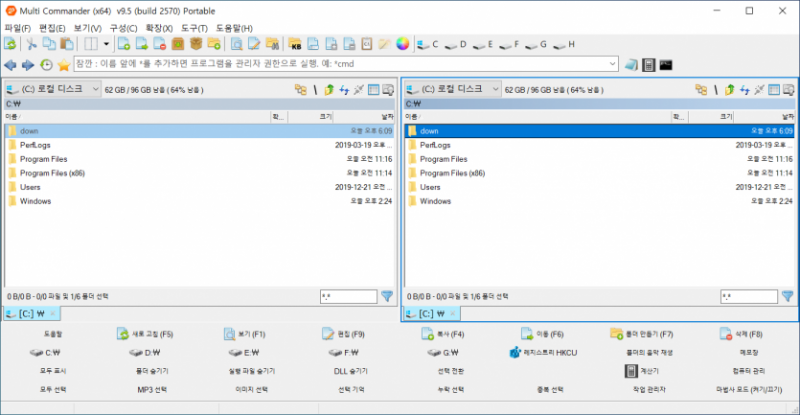
Task: Click the folder size KB icon
Action: coord(295,44)
